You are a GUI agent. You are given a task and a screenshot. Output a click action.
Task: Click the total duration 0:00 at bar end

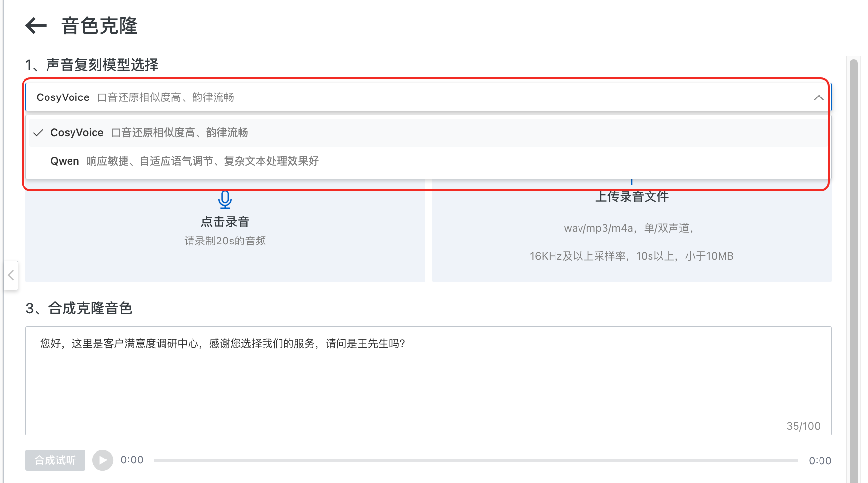coord(820,461)
